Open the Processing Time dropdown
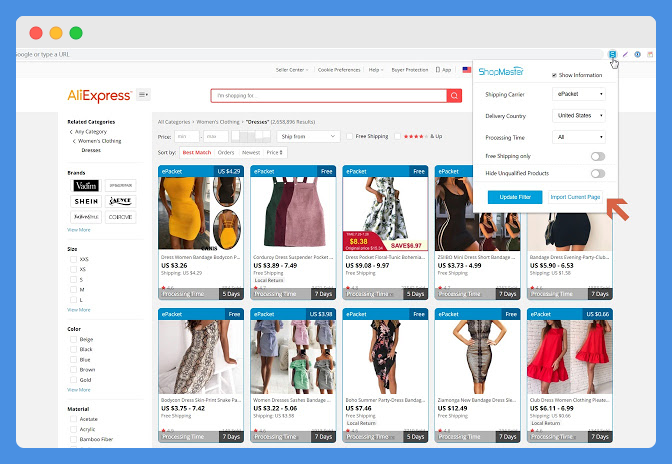The height and width of the screenshot is (464, 672). (x=579, y=137)
